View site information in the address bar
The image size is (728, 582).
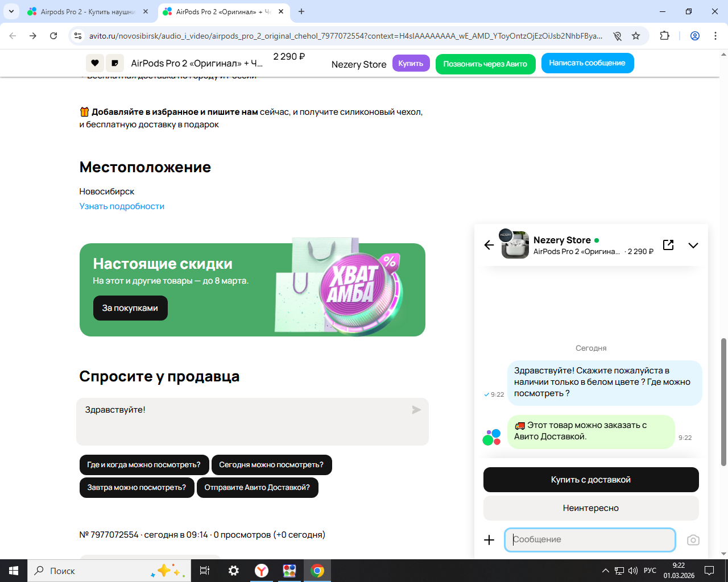click(78, 36)
